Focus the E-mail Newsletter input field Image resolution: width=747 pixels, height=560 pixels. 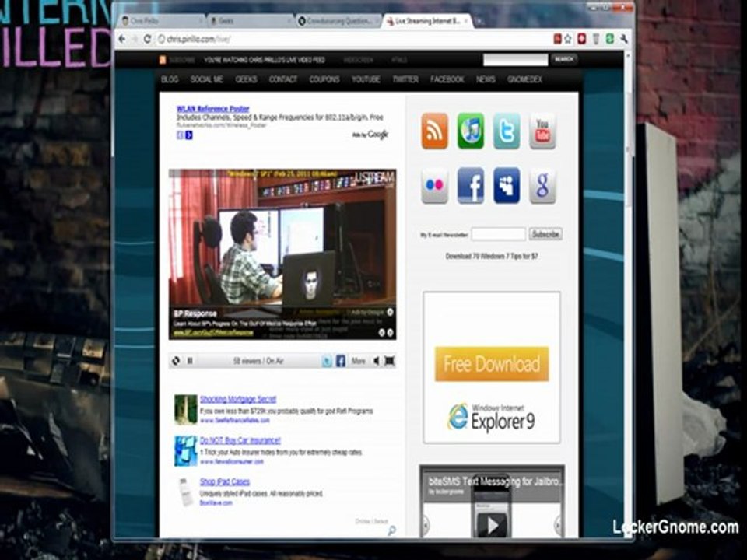[x=499, y=234]
